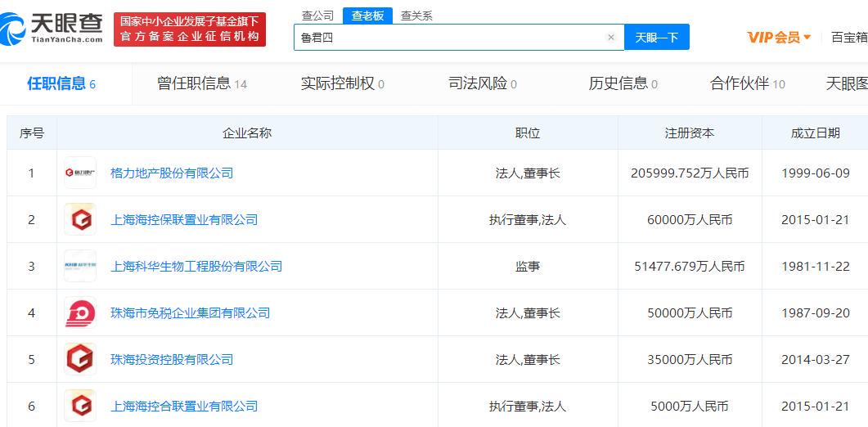Open the 任职信息 tab
The width and height of the screenshot is (868, 427).
pos(61,83)
